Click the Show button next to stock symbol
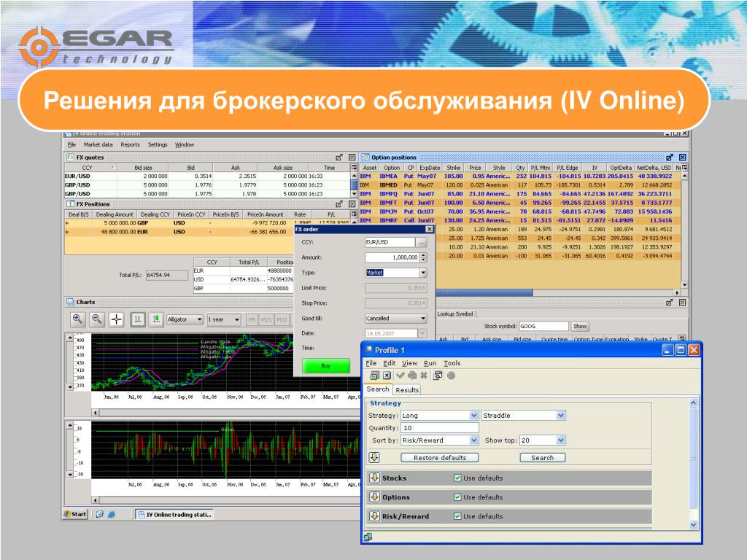The height and width of the screenshot is (560, 747). tap(580, 326)
